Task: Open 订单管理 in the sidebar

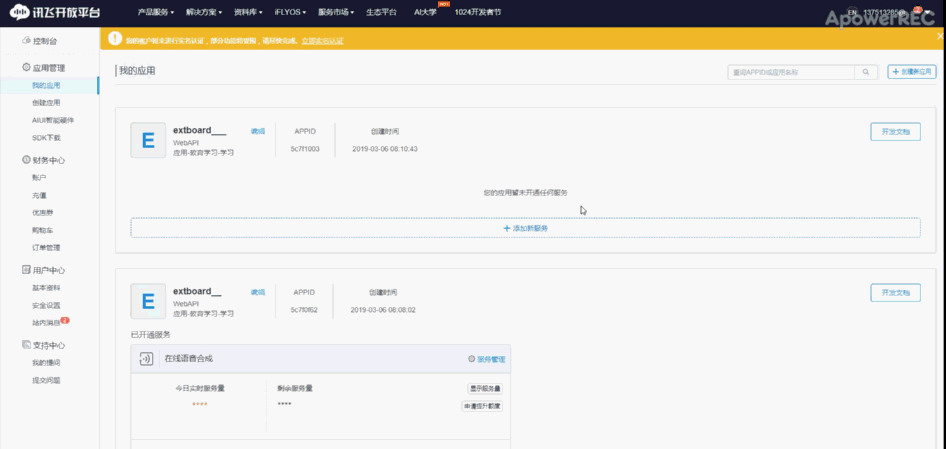Action: [x=46, y=247]
